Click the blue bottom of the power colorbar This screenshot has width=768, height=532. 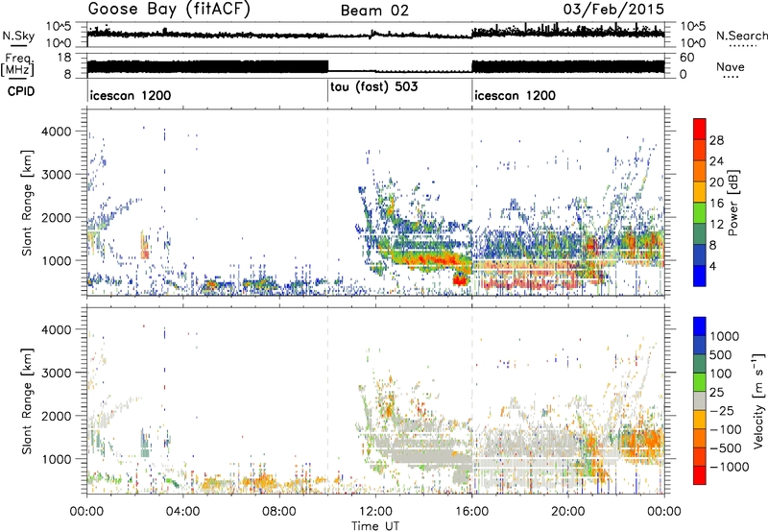tap(700, 277)
